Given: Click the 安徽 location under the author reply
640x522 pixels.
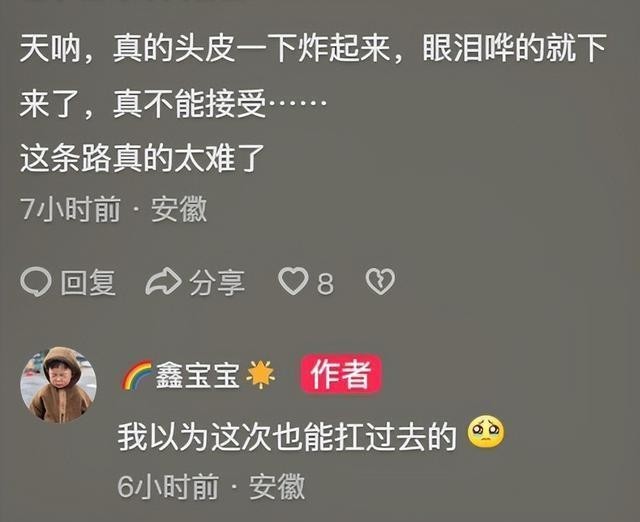Looking at the screenshot, I should click(x=277, y=486).
